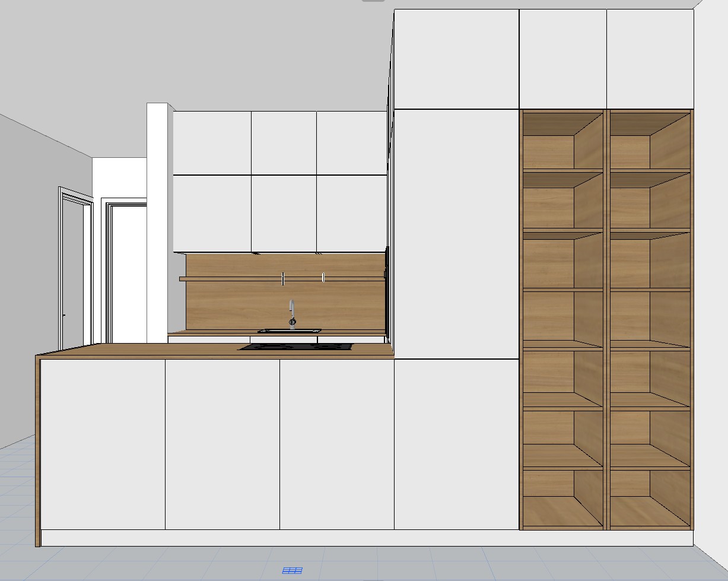Click the top-right upper cabinet above open shelves

650,58
